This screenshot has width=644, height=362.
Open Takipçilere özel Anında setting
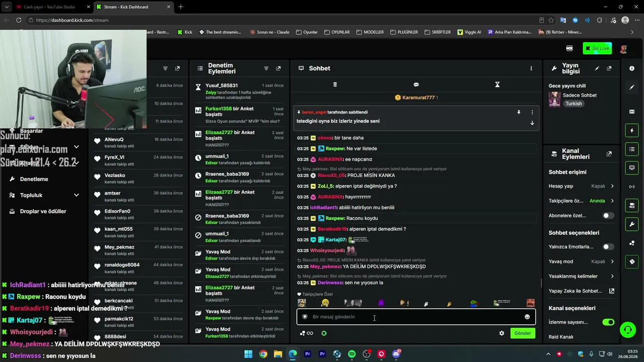pyautogui.click(x=581, y=201)
